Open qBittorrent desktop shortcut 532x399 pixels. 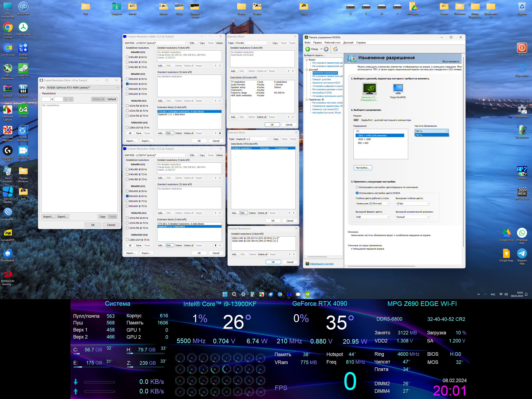coord(23,7)
